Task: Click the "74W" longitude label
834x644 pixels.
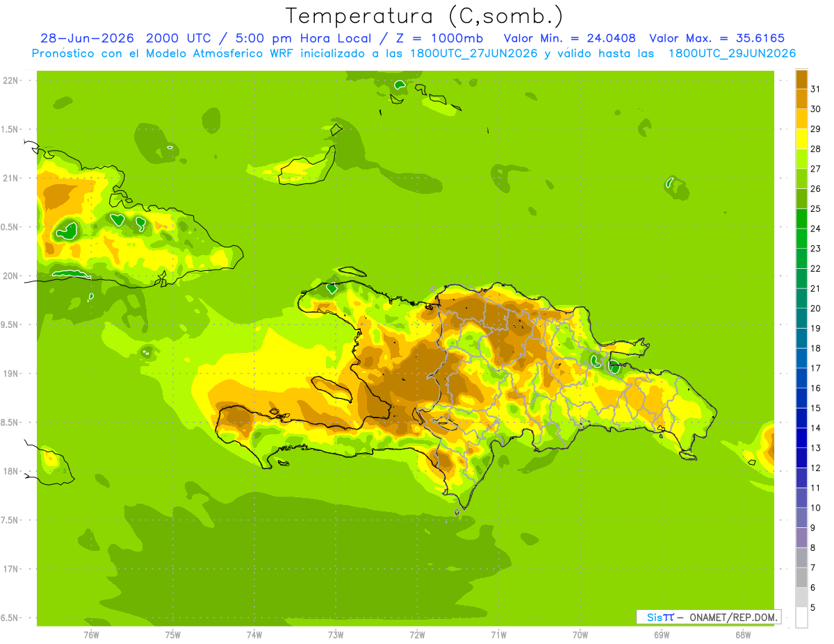Action: click(254, 635)
